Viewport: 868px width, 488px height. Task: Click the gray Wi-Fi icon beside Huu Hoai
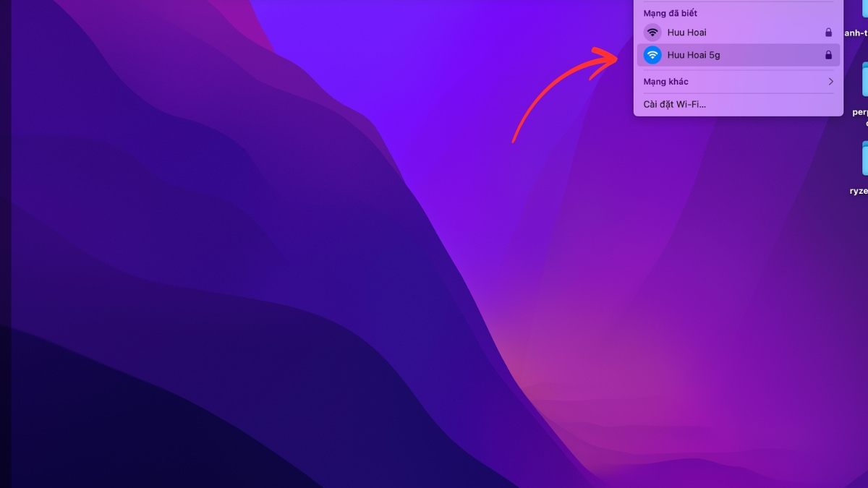652,33
